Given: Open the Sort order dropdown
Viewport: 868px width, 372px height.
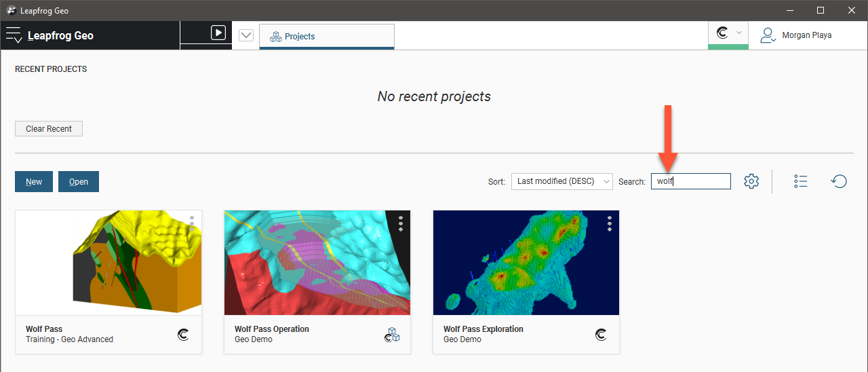Looking at the screenshot, I should click(561, 181).
